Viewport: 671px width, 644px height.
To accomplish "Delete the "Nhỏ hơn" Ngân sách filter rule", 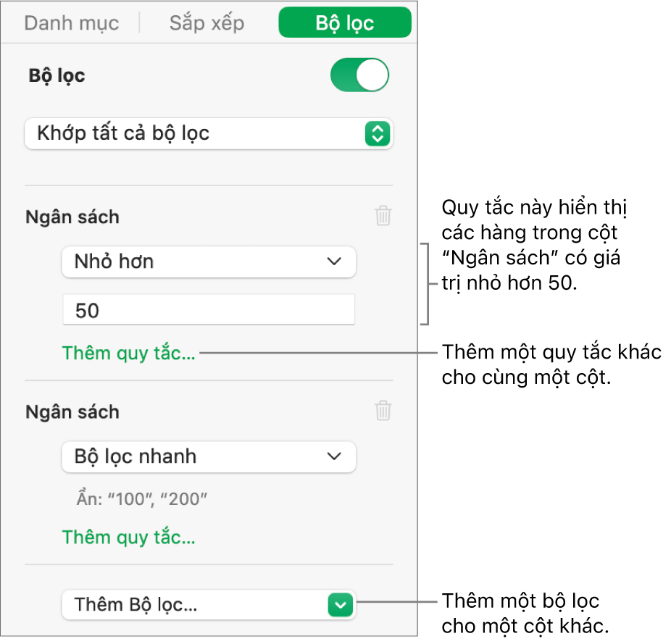I will click(x=383, y=216).
